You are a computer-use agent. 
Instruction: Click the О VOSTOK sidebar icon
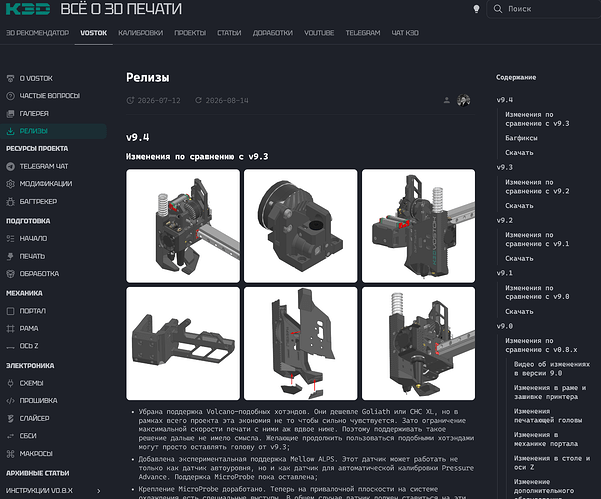coord(10,79)
